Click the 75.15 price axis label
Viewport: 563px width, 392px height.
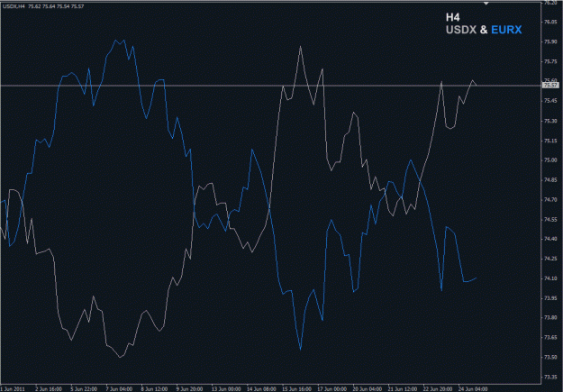click(x=549, y=141)
